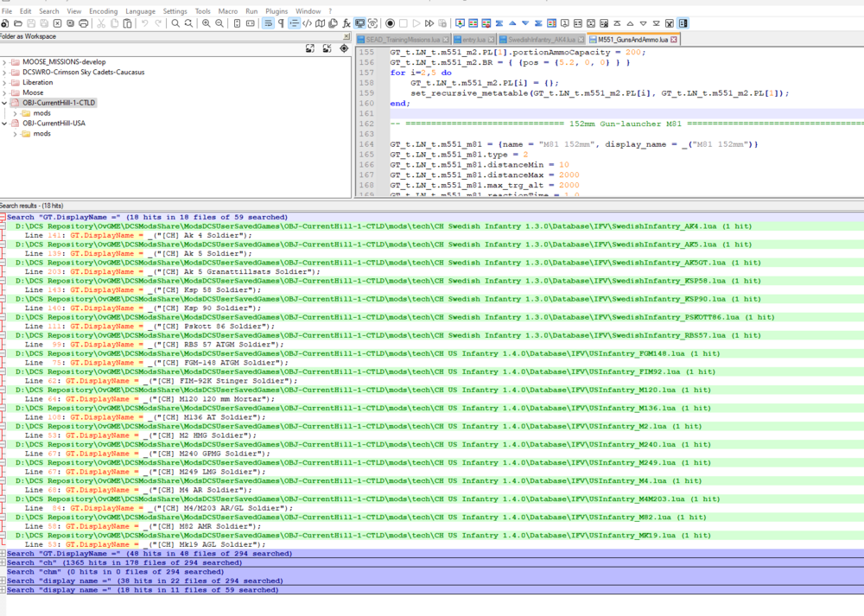Start macro recording with the Record button
Image resolution: width=864 pixels, height=616 pixels.
[x=391, y=23]
